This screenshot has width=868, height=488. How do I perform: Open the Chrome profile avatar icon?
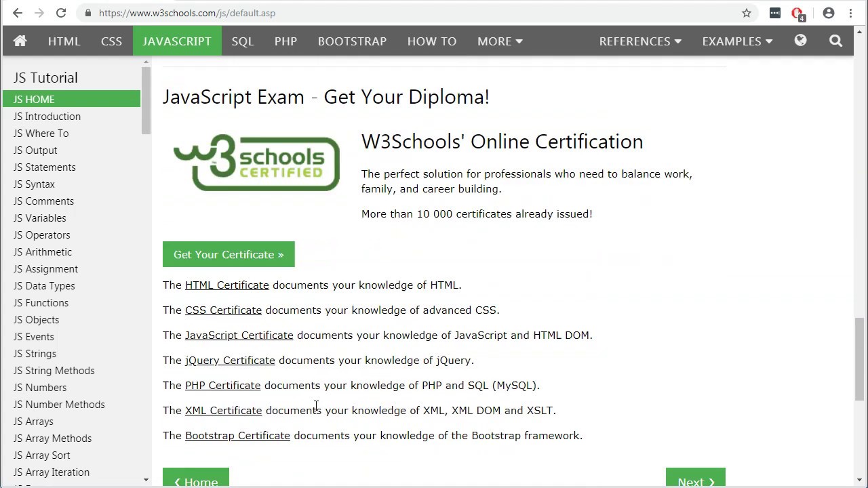click(x=829, y=13)
